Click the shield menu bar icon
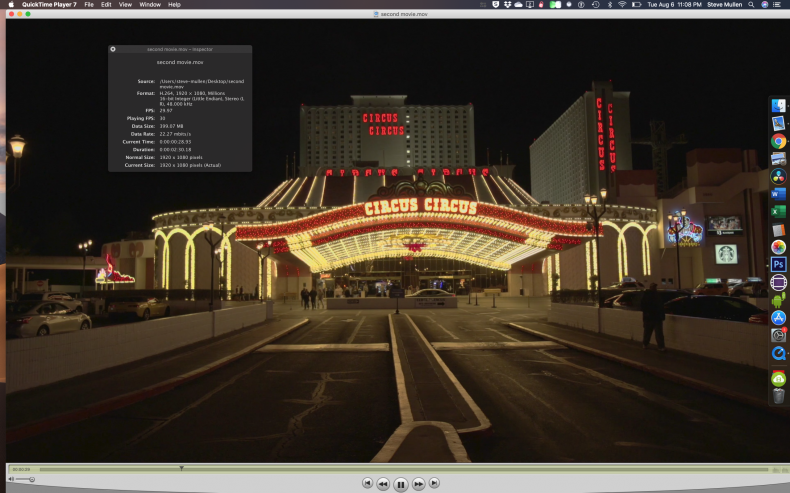This screenshot has height=493, width=790. [495, 5]
